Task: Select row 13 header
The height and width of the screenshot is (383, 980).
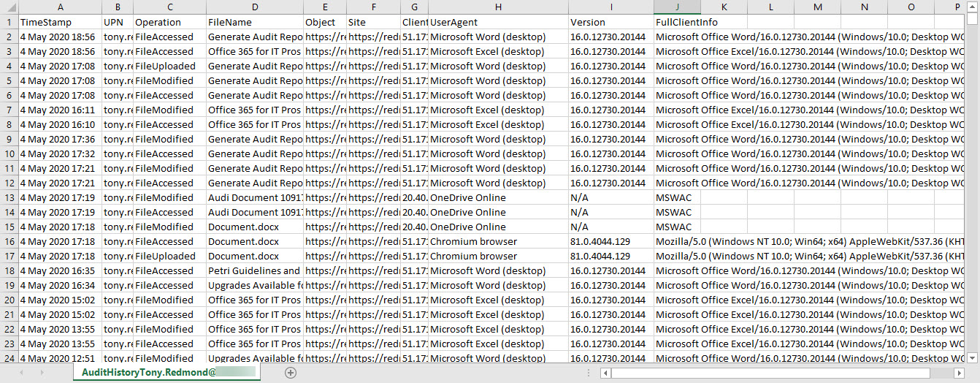Action: click(x=9, y=197)
